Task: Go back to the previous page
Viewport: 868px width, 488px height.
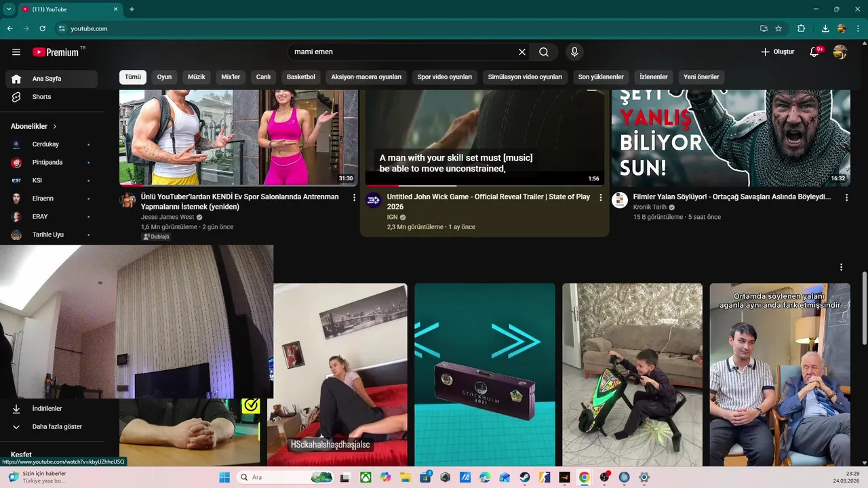Action: (x=10, y=28)
